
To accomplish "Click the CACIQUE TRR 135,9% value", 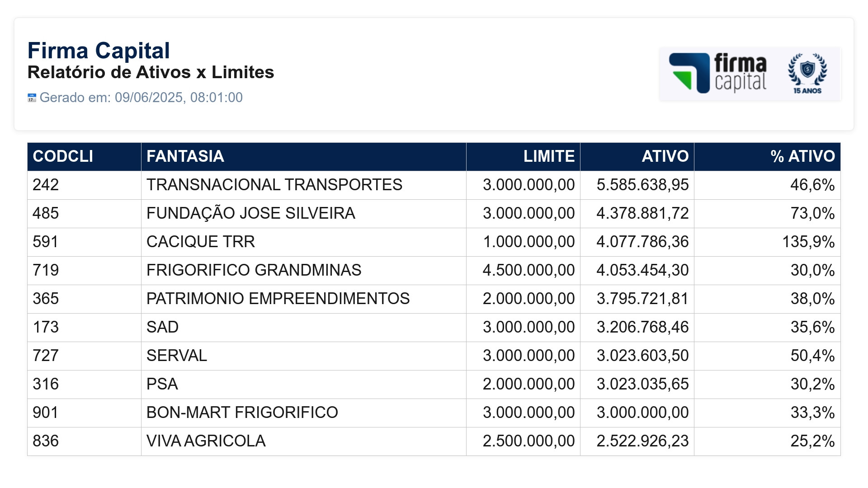I will click(808, 242).
